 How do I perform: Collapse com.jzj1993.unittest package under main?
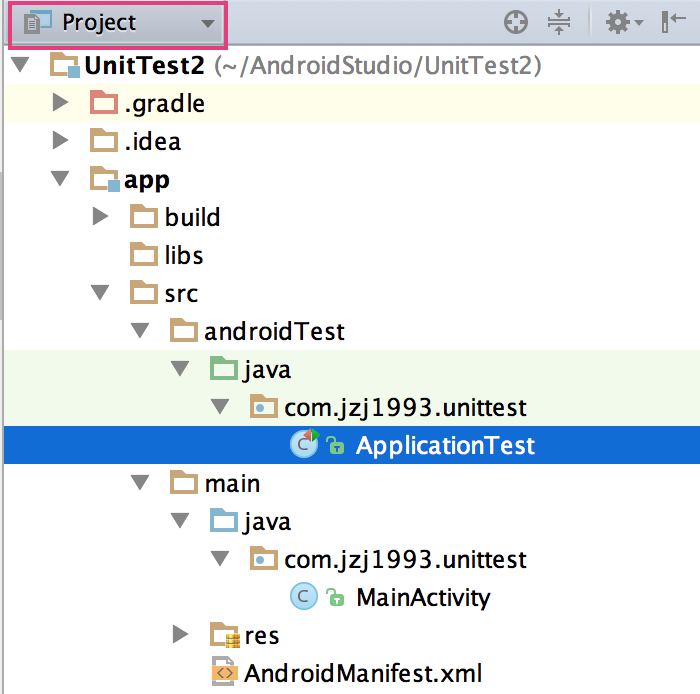[x=220, y=558]
